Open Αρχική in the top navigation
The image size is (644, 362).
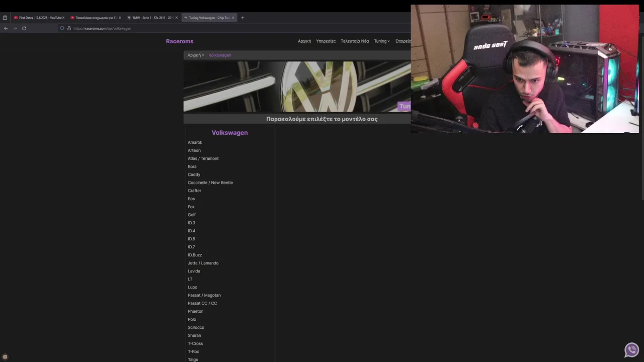[304, 41]
